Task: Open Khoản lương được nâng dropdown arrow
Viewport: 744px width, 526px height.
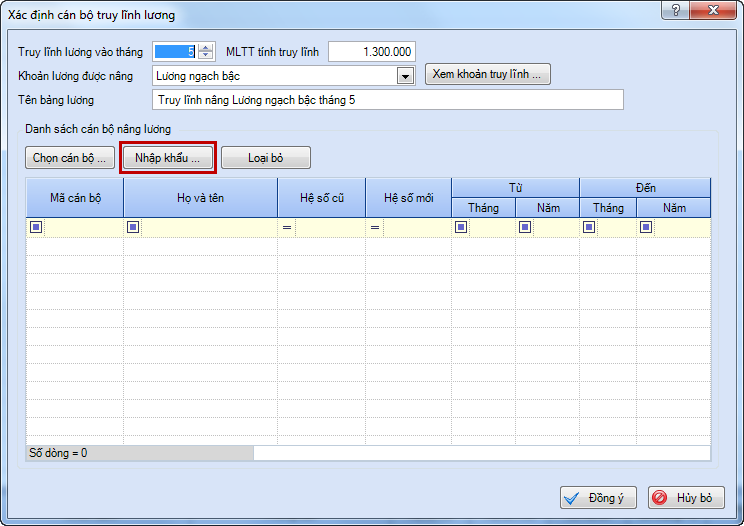Action: 405,76
